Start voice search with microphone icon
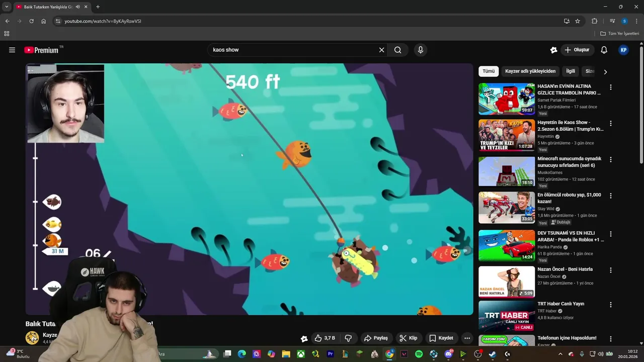This screenshot has height=362, width=644. pyautogui.click(x=421, y=50)
